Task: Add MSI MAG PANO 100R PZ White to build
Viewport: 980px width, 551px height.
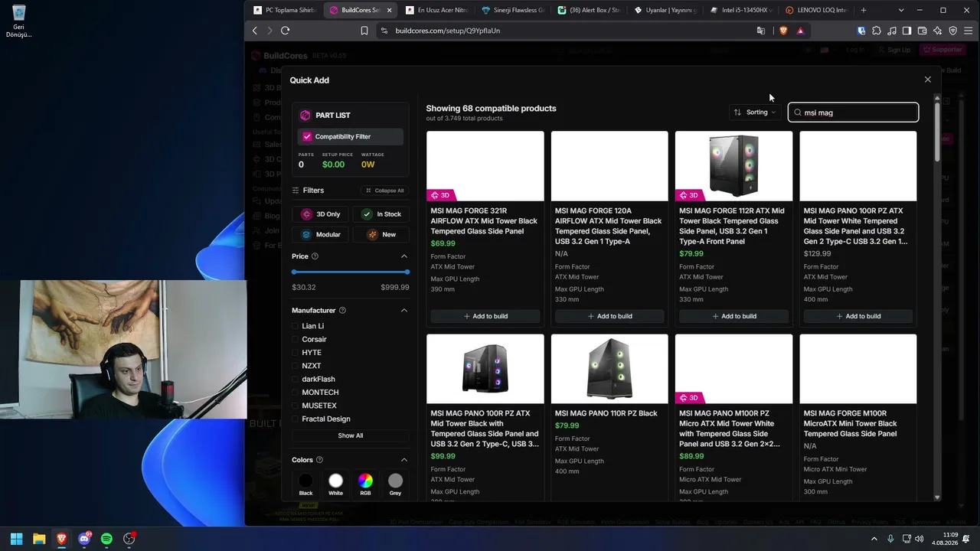Action: [x=858, y=316]
